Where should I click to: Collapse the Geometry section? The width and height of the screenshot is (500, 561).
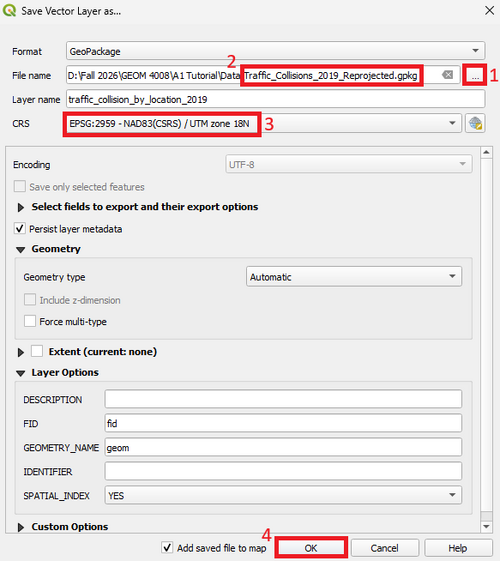(21, 249)
